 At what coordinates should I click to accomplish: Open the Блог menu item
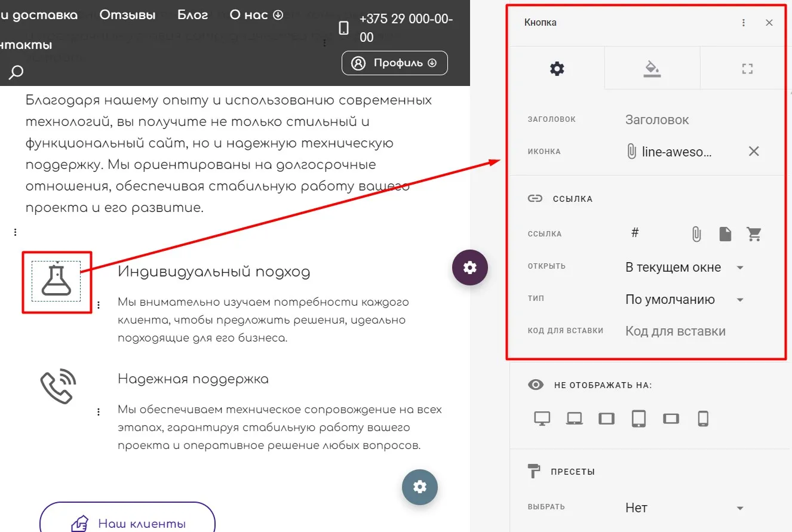193,15
